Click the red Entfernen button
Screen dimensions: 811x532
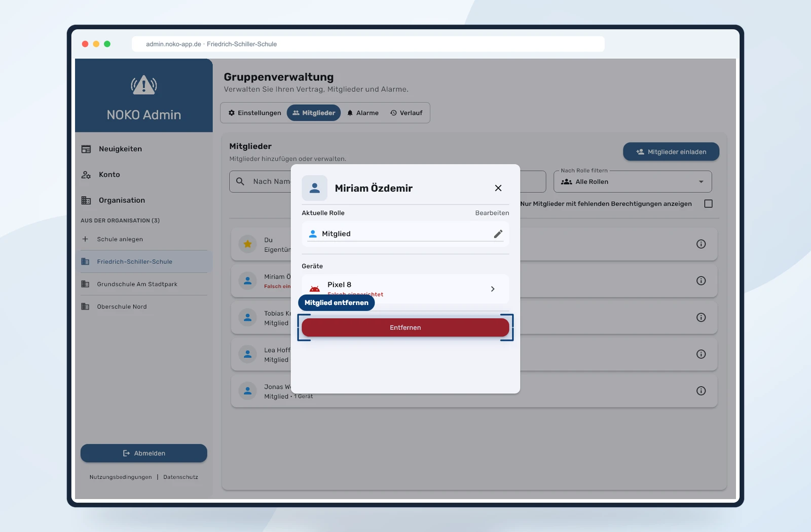(405, 328)
